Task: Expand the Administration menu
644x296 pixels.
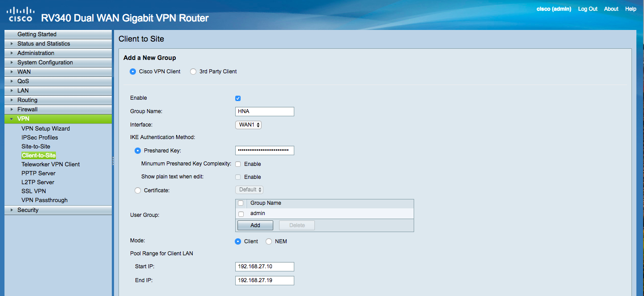Action: (58, 53)
